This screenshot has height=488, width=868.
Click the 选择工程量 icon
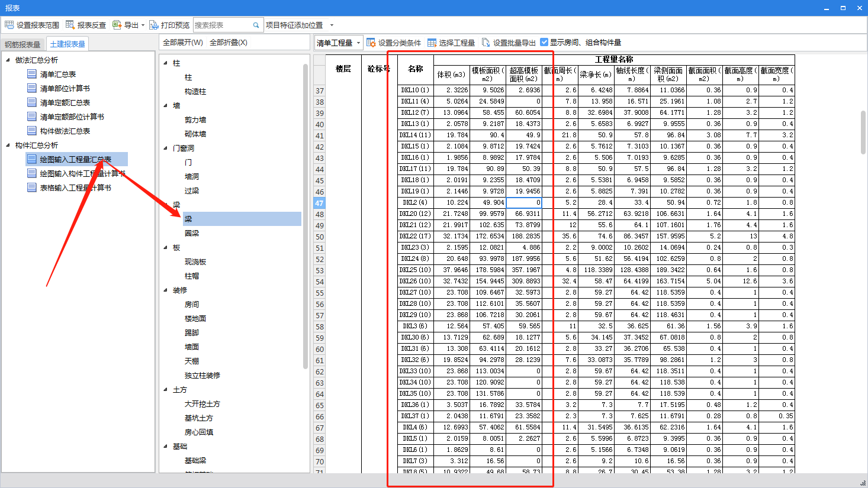(x=432, y=43)
